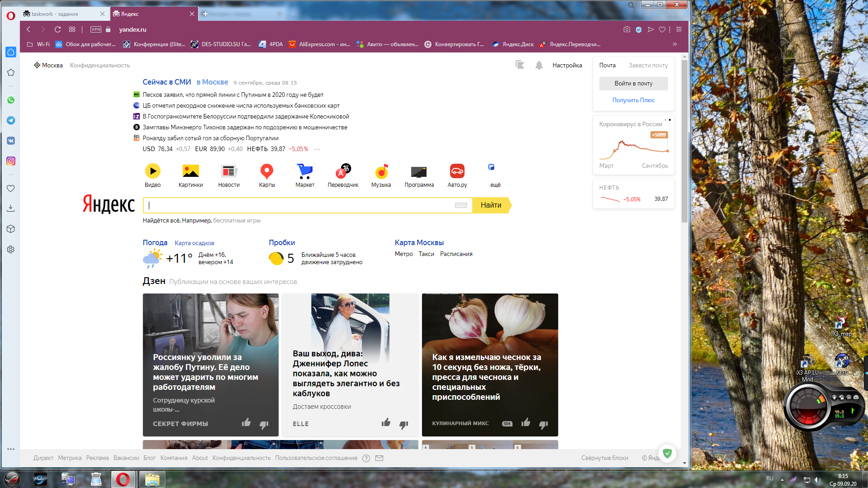The height and width of the screenshot is (488, 868).
Task: Open Yandex Музыка service
Action: 381,175
